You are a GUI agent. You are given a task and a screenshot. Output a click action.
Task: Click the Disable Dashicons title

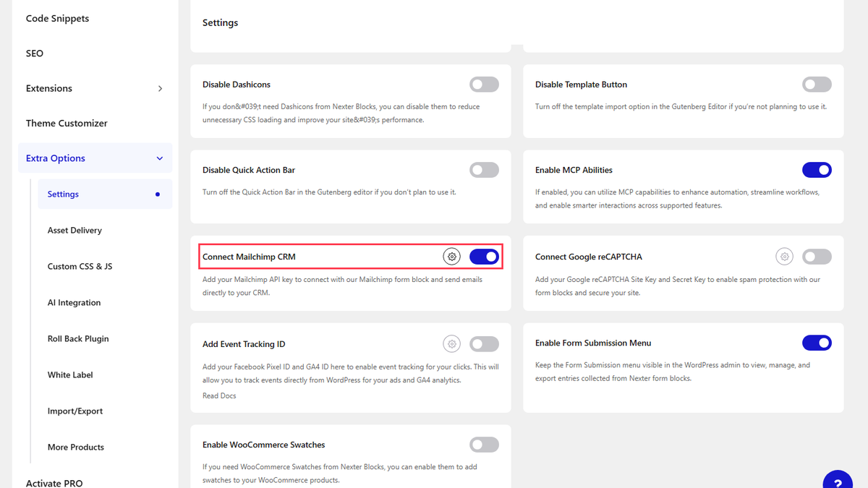coord(237,85)
